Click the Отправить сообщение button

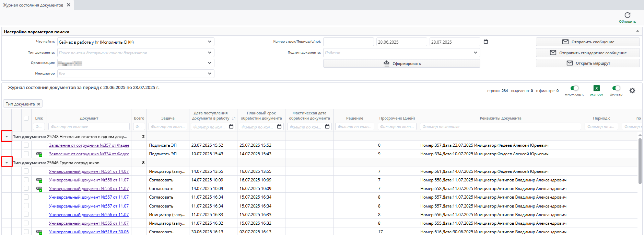coord(588,42)
